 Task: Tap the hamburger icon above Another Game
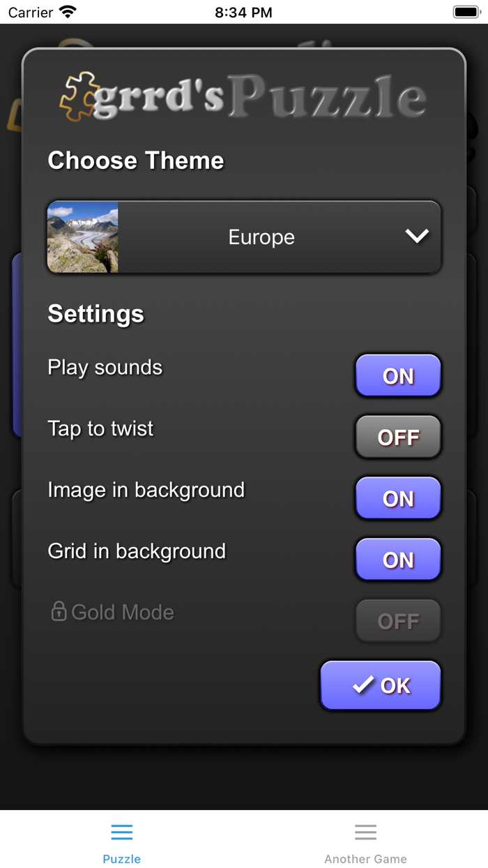click(365, 832)
